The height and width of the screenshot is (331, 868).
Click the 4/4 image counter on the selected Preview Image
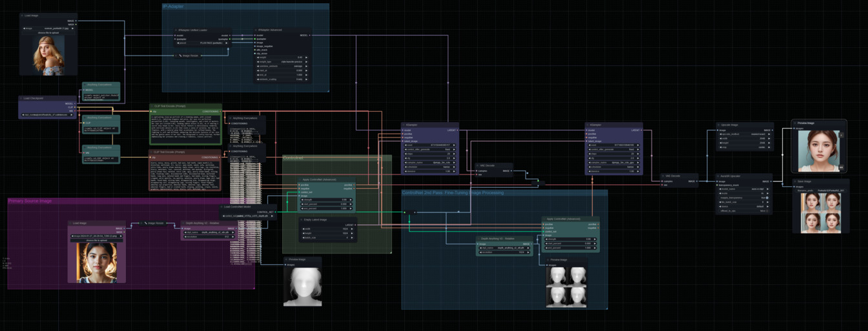pyautogui.click(x=841, y=167)
